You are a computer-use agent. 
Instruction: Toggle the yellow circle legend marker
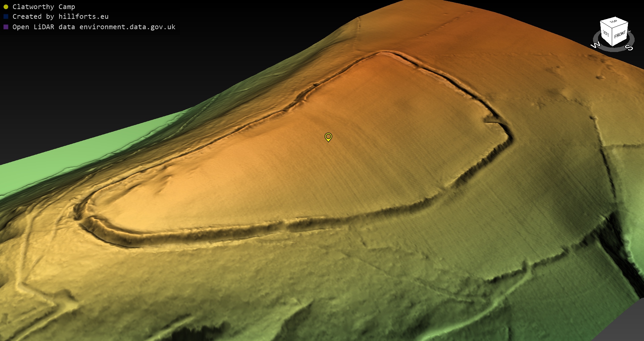pos(6,7)
